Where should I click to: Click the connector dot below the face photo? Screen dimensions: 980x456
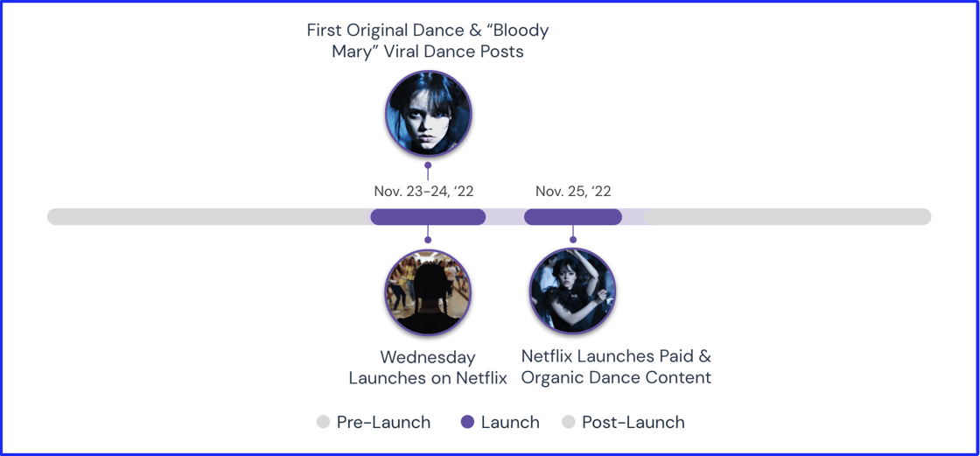(x=428, y=165)
